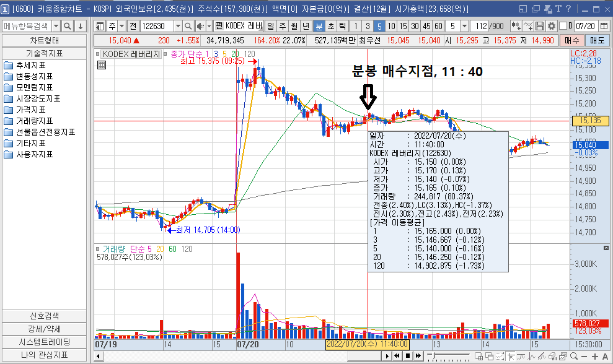This screenshot has height=364, width=613.
Task: Click the stop button in chart replay
Action: coord(408,356)
